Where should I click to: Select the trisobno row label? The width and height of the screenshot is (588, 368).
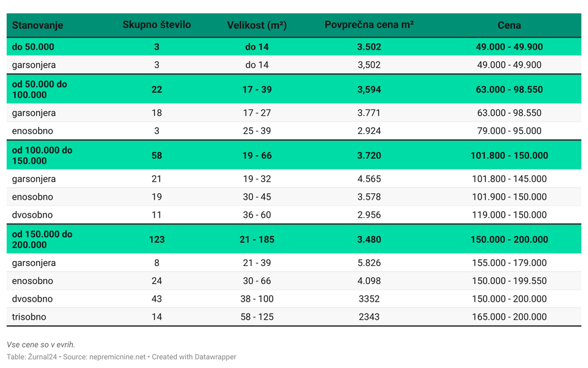pyautogui.click(x=29, y=317)
